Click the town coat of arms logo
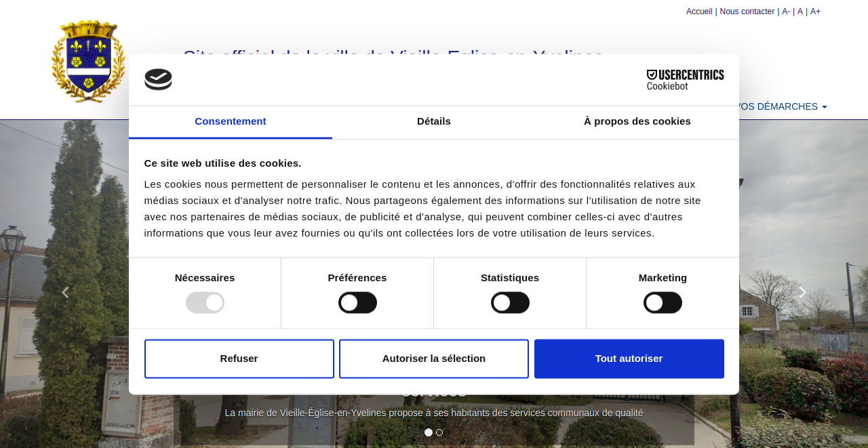Viewport: 868px width, 448px height. pyautogui.click(x=88, y=61)
